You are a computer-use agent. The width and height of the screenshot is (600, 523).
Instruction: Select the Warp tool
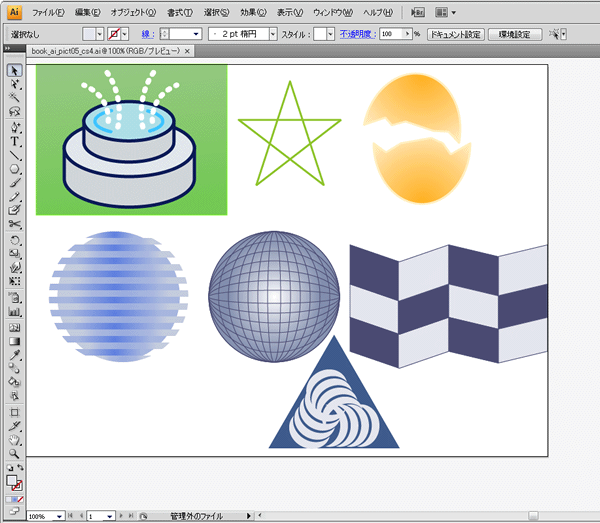pos(15,267)
